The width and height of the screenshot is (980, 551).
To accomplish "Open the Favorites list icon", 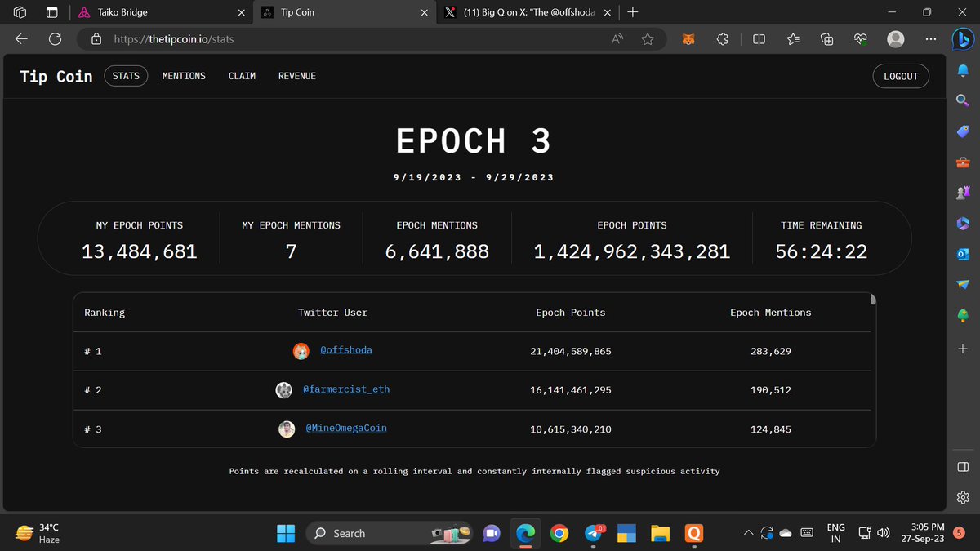I will (793, 39).
